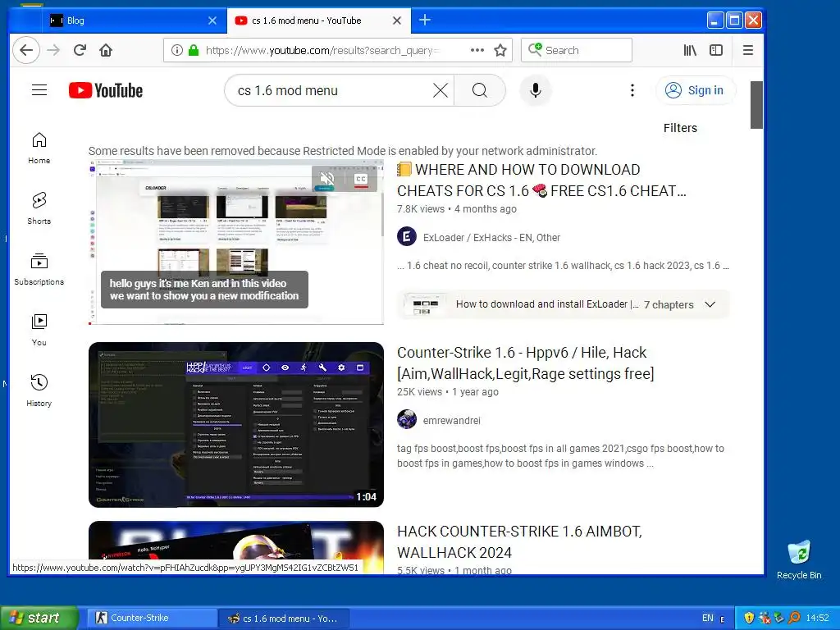The width and height of the screenshot is (840, 630).
Task: Visit the ExLoader / ExHacks channel
Action: point(492,237)
